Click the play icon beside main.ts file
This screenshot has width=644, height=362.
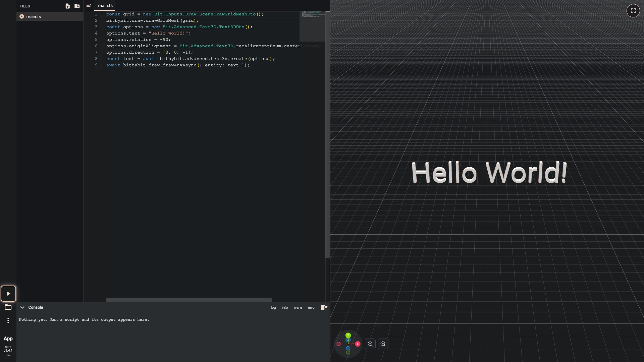(x=22, y=16)
